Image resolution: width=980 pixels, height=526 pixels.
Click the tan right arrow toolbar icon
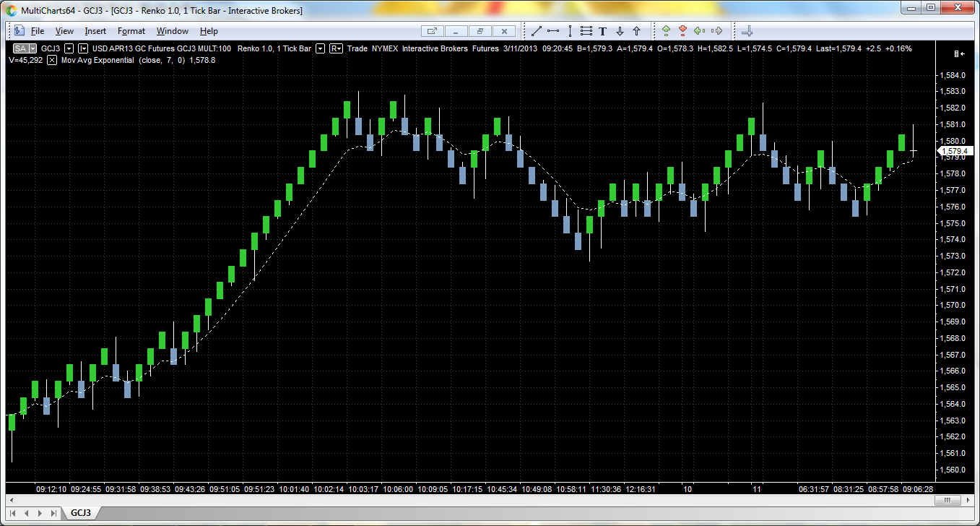(x=716, y=31)
